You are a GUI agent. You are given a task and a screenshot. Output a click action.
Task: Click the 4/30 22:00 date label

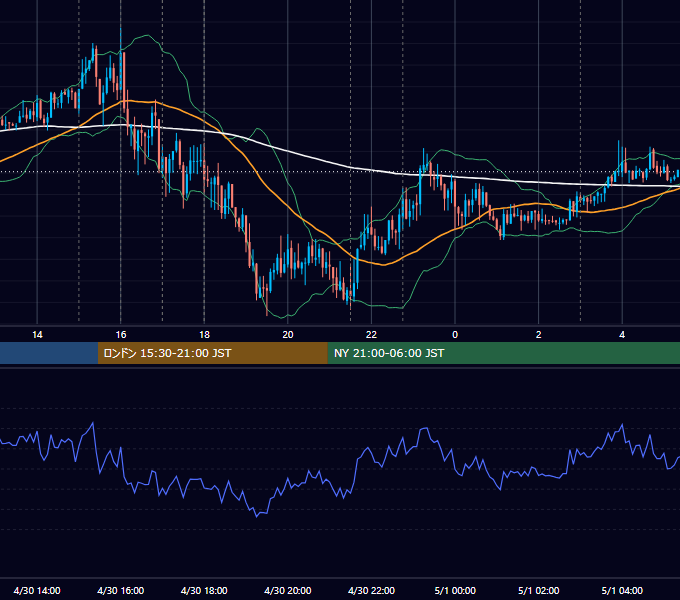[372, 590]
